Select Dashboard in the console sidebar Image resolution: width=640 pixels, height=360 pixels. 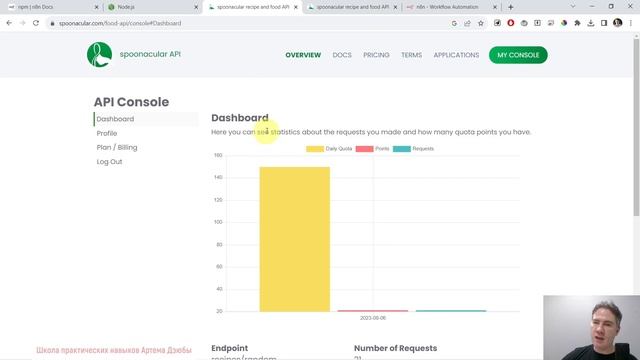(x=146, y=119)
